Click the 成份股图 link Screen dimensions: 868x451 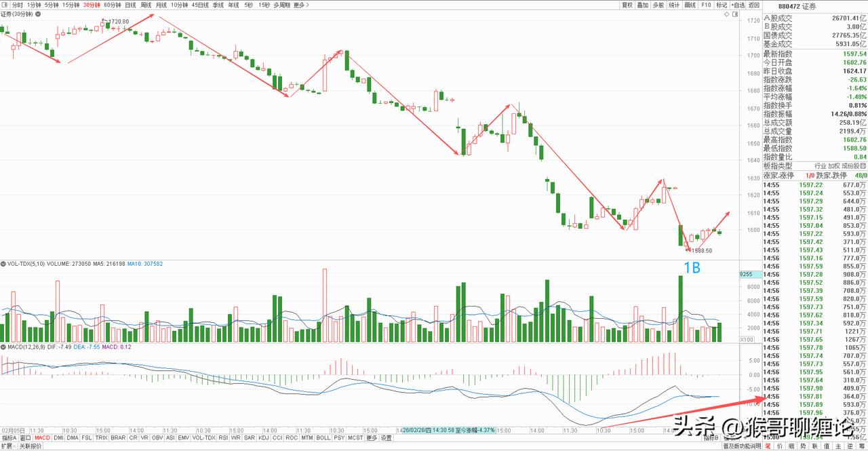pyautogui.click(x=854, y=165)
